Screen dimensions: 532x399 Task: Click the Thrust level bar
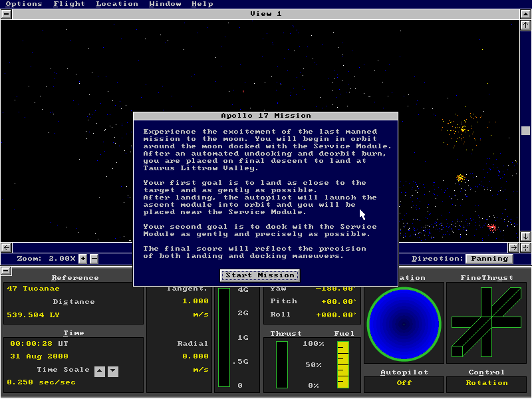281,364
